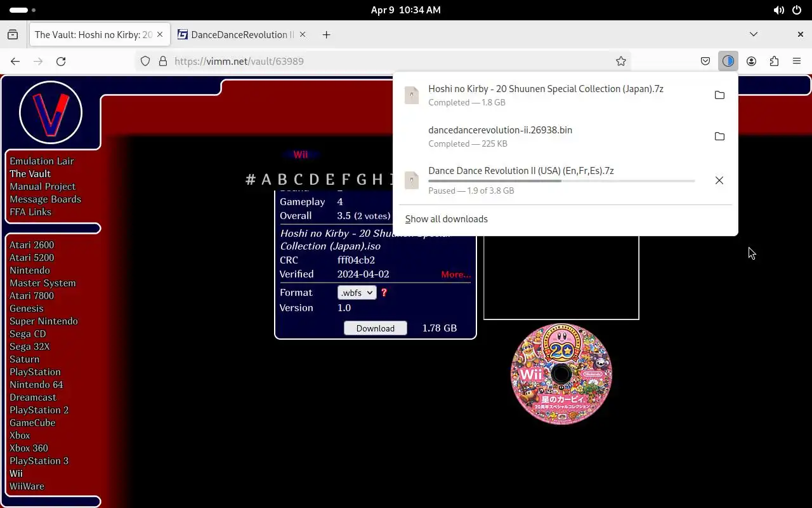Click the Activities overview pill
Viewport: 812px width, 508px height.
coord(23,10)
